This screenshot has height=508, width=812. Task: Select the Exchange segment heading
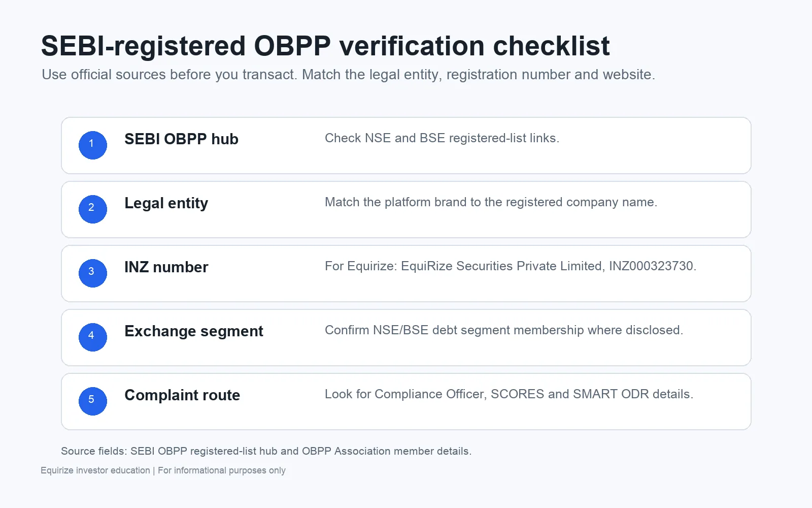[193, 331]
